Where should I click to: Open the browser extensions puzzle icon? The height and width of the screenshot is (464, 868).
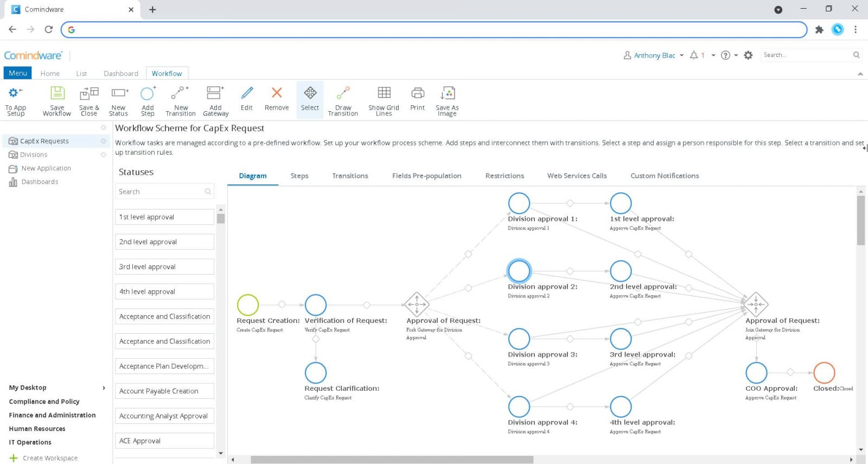[819, 29]
